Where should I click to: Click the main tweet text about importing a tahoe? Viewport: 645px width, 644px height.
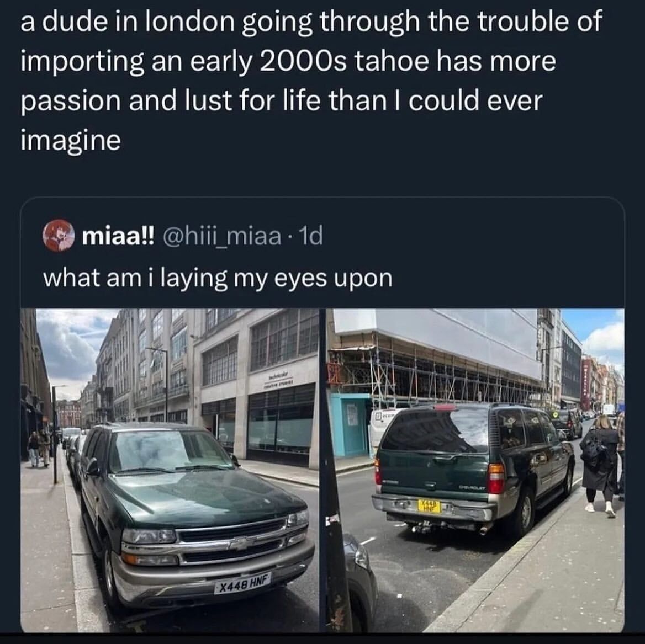pyautogui.click(x=309, y=81)
